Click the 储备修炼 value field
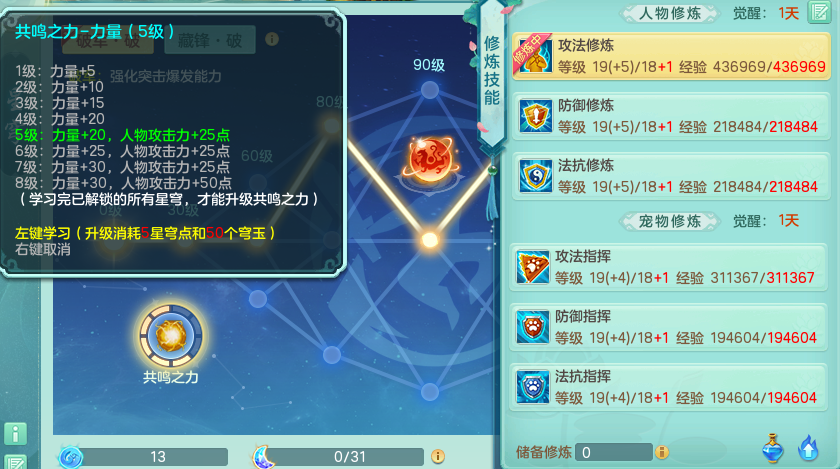This screenshot has width=840, height=469. 614,452
